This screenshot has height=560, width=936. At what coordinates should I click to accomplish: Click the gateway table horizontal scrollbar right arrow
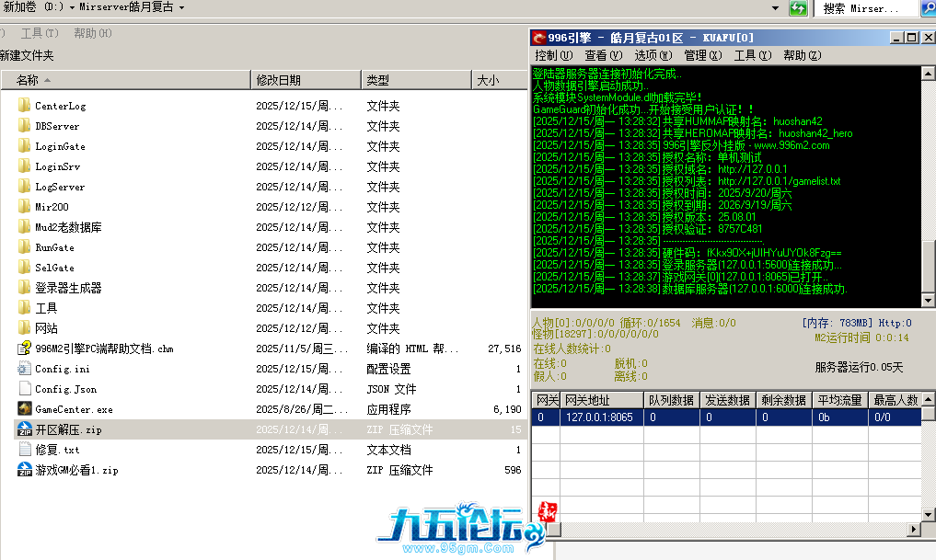tap(912, 530)
